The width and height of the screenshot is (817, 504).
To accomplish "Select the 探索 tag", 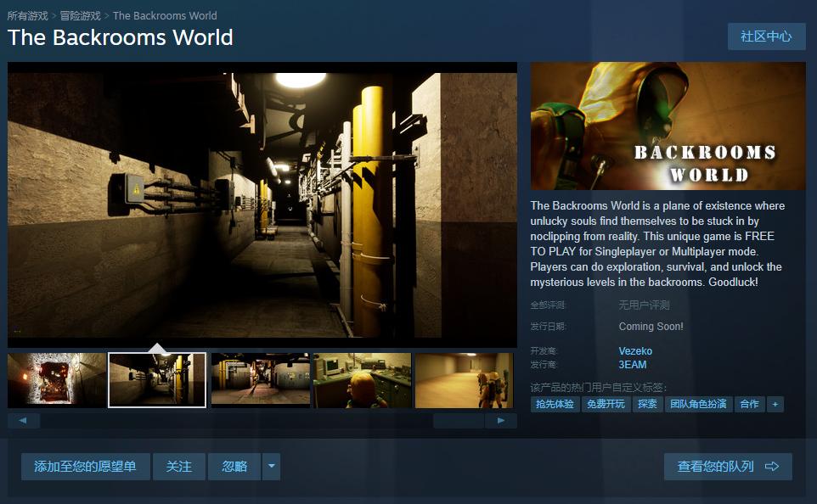I will click(647, 404).
